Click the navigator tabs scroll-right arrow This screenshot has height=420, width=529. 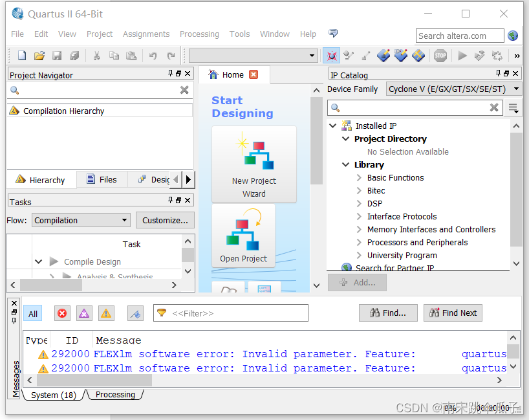pos(188,179)
